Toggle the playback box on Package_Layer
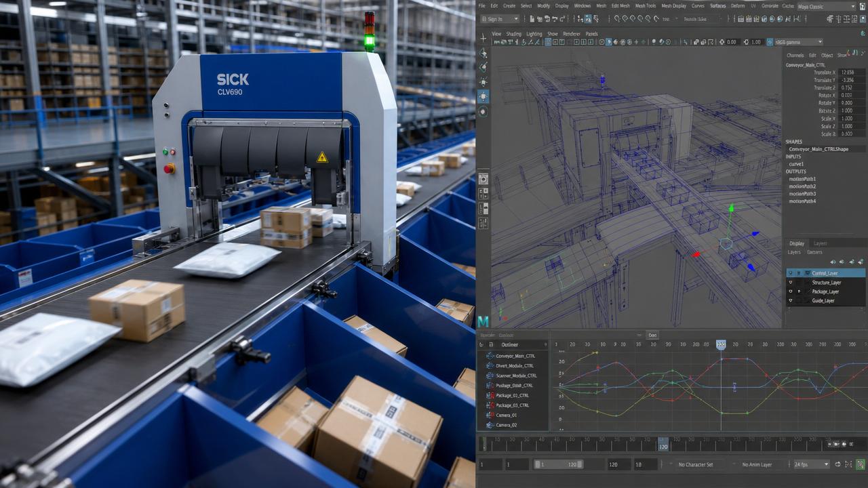The image size is (868, 488). pyautogui.click(x=799, y=291)
